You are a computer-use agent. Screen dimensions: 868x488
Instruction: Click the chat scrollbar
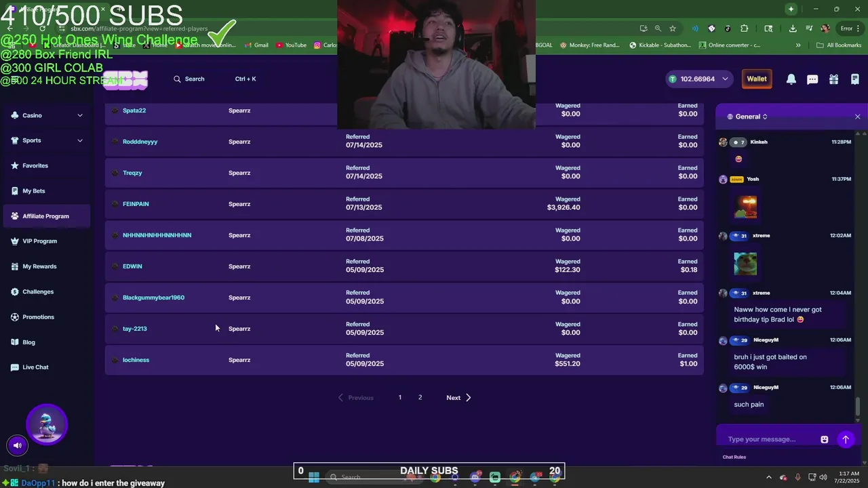[857, 407]
